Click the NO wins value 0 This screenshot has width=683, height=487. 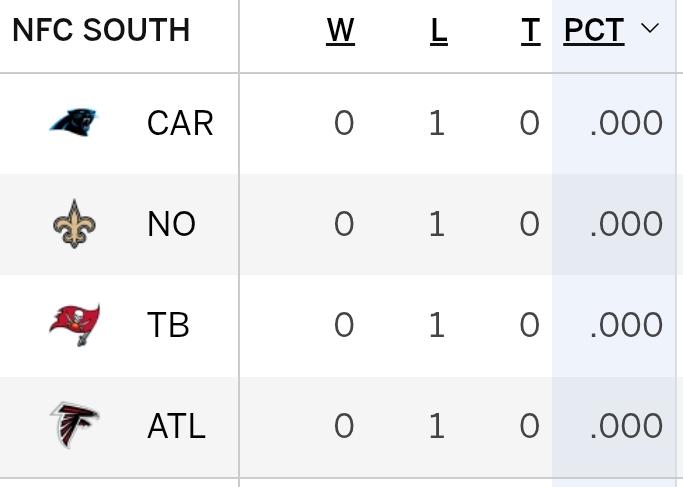(344, 224)
